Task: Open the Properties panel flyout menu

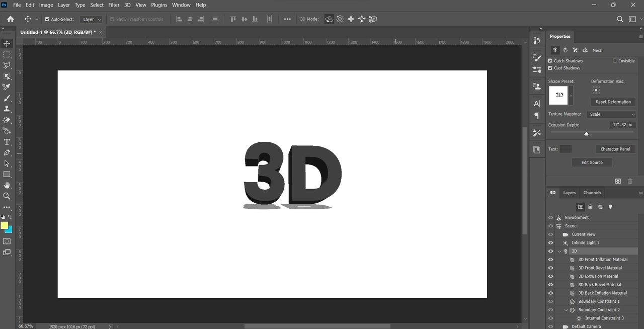Action: tap(640, 36)
